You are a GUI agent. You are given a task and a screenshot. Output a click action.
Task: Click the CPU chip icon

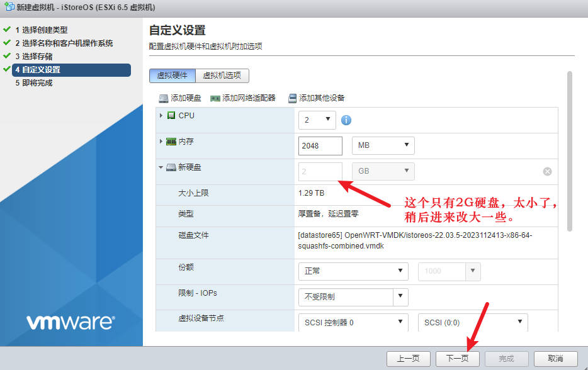coord(171,115)
